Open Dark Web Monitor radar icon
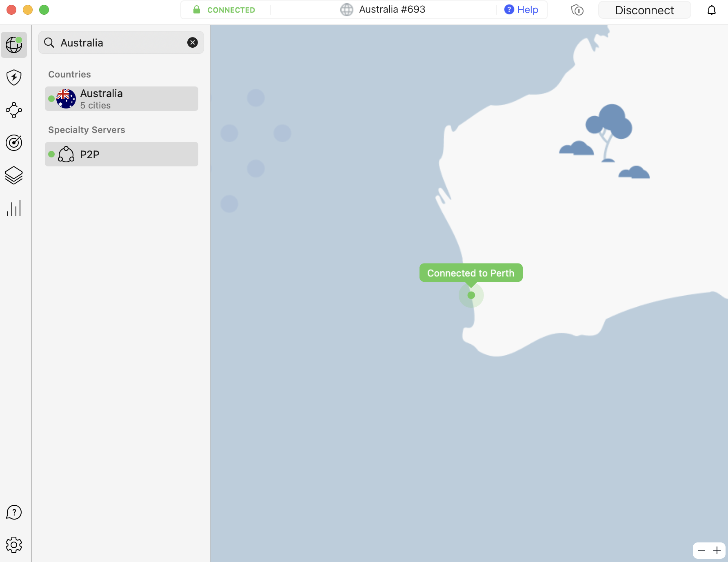The height and width of the screenshot is (562, 728). pos(14,143)
